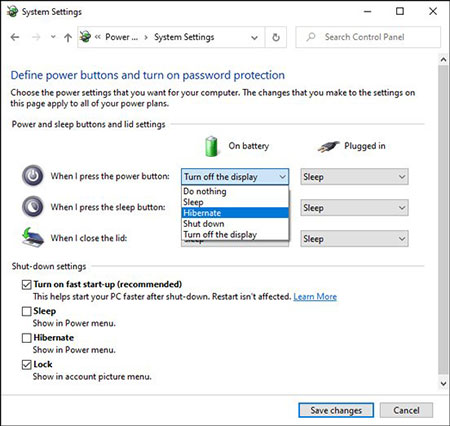Open the Learn More link
The image size is (450, 426).
315,297
